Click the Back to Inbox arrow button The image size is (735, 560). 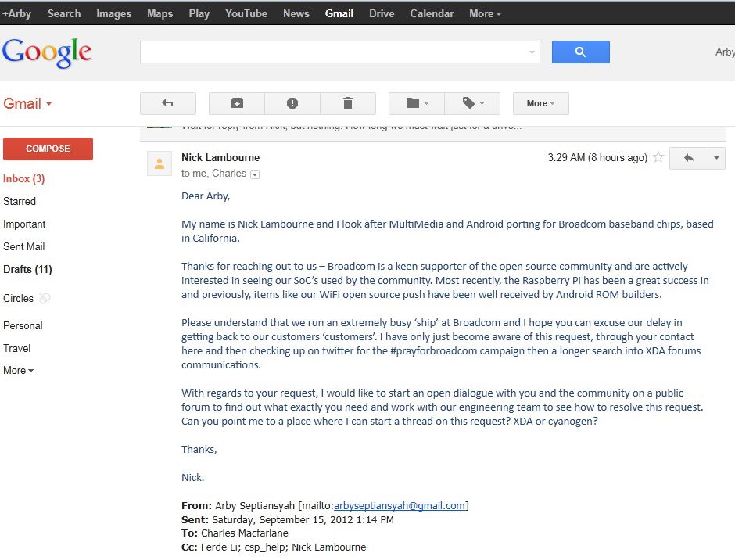(168, 103)
